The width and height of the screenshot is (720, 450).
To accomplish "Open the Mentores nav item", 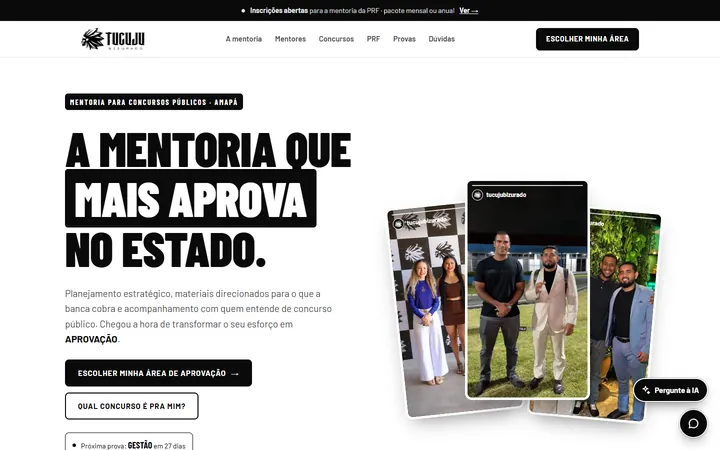I will 290,39.
